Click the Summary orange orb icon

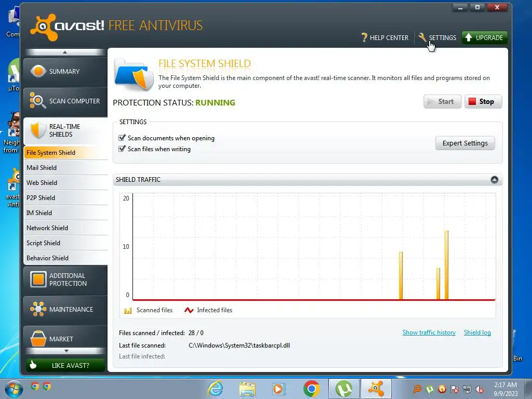[x=38, y=71]
